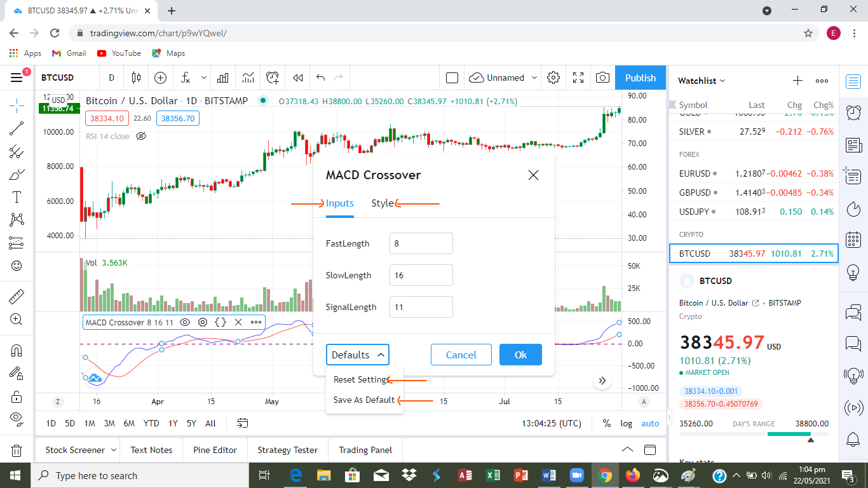This screenshot has width=868, height=488.
Task: Click the Cancel button in dialog
Action: (x=461, y=355)
